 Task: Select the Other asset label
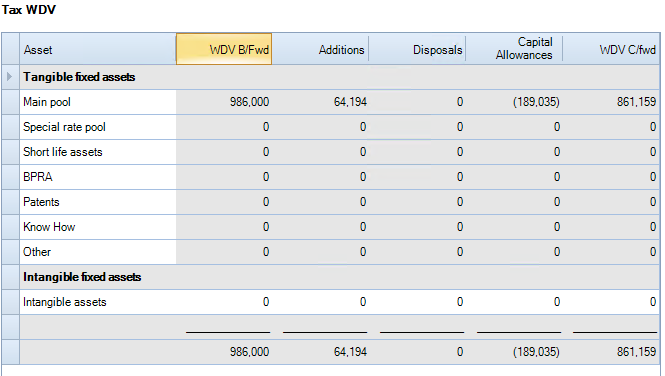pos(37,252)
